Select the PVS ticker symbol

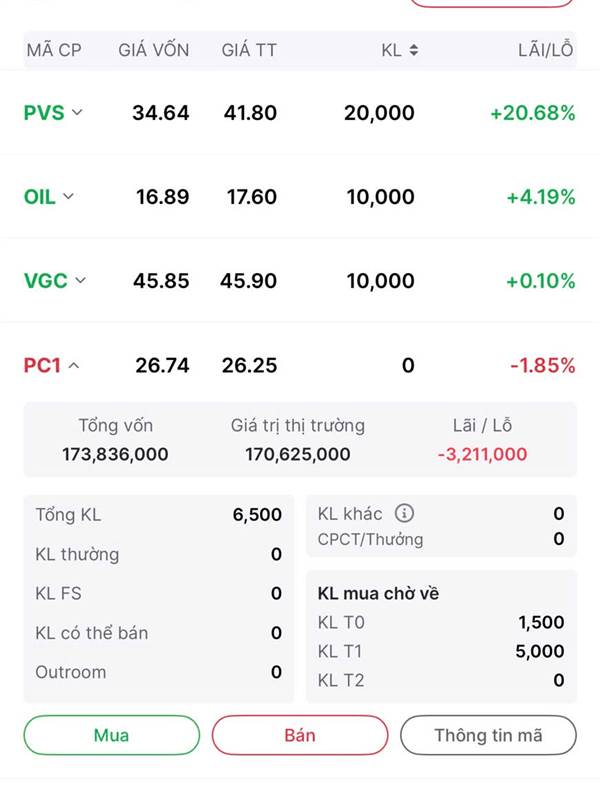click(x=44, y=113)
